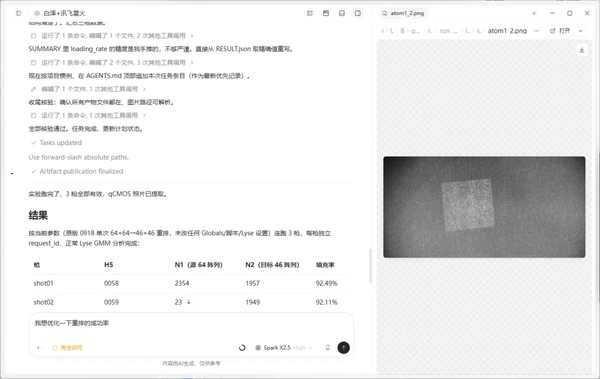Open breadcrumb more options ellipsis
The image size is (600, 379).
coord(536,31)
